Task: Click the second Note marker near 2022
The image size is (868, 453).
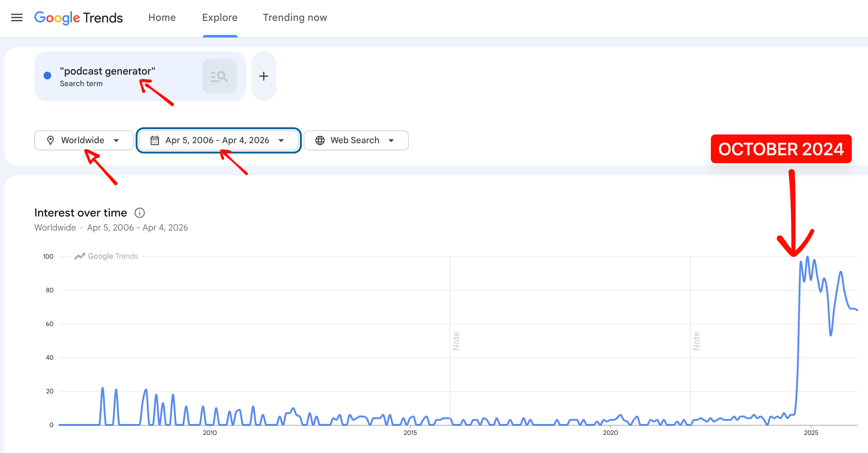Action: tap(697, 341)
